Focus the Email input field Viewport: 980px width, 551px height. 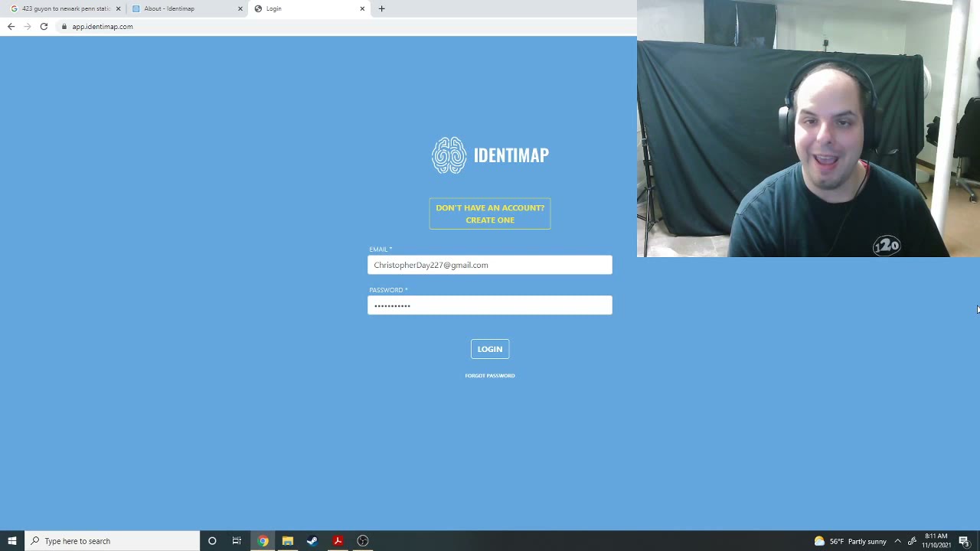tap(490, 265)
